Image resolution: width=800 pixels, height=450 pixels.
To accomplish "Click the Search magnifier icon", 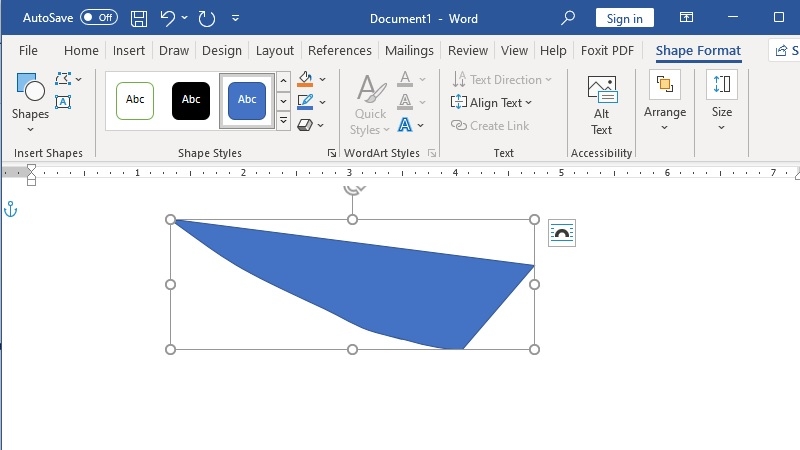I will [x=568, y=18].
